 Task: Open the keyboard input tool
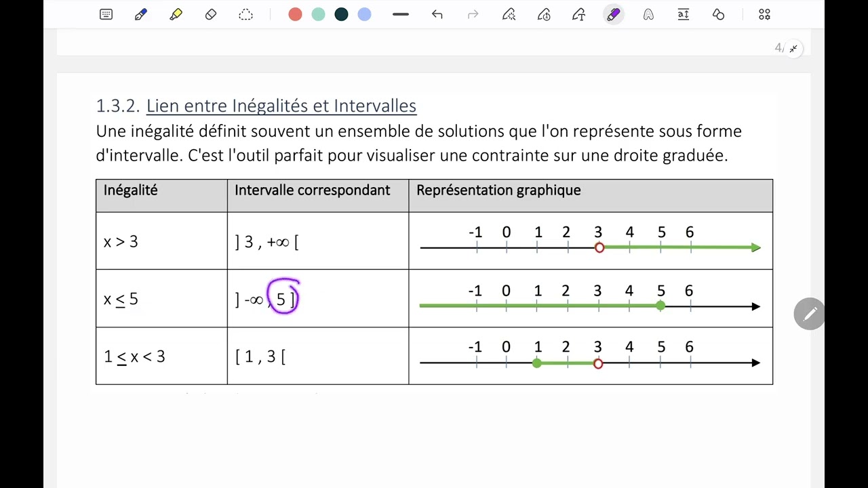[x=106, y=14]
